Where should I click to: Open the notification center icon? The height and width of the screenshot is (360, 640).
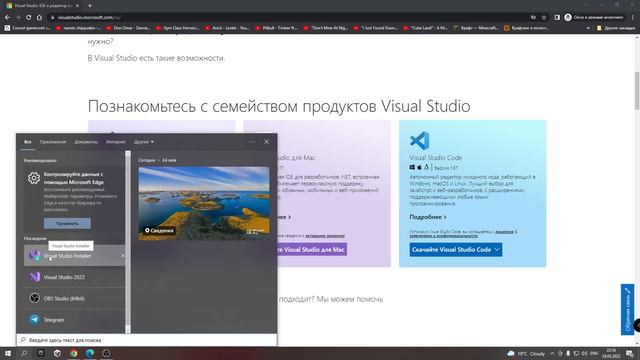click(x=629, y=353)
